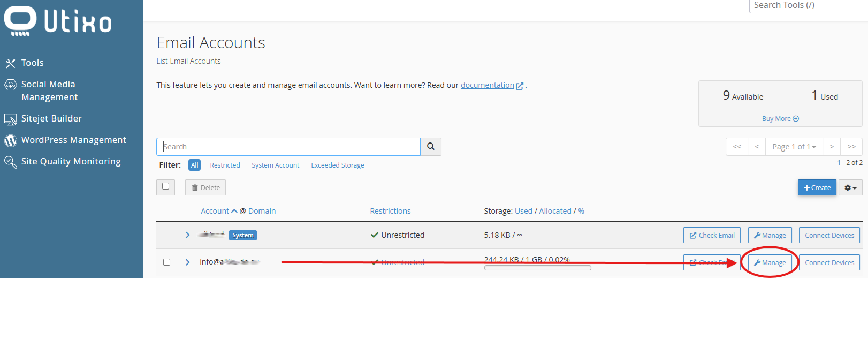Click the info@ account storage bar
Image resolution: width=868 pixels, height=347 pixels.
pos(537,268)
